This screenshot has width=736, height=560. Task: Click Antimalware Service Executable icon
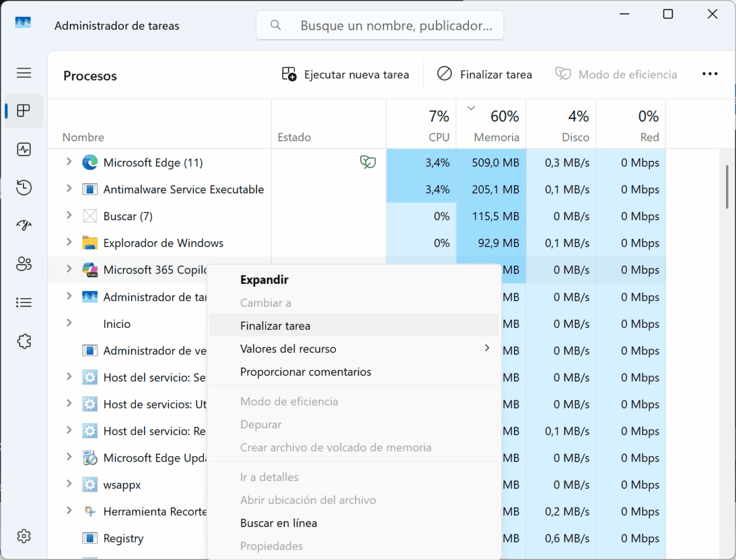(90, 189)
